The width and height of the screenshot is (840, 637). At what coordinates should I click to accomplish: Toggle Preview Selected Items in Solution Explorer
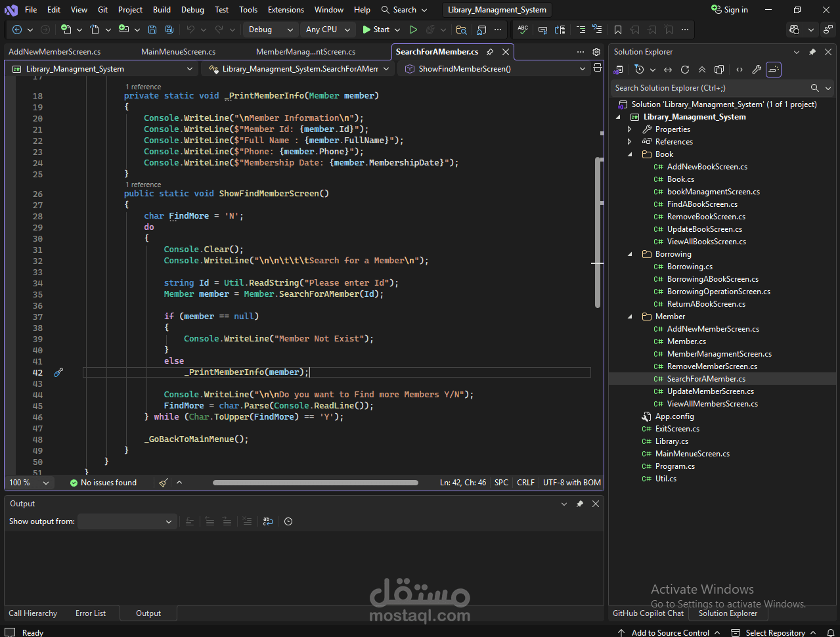tap(774, 70)
